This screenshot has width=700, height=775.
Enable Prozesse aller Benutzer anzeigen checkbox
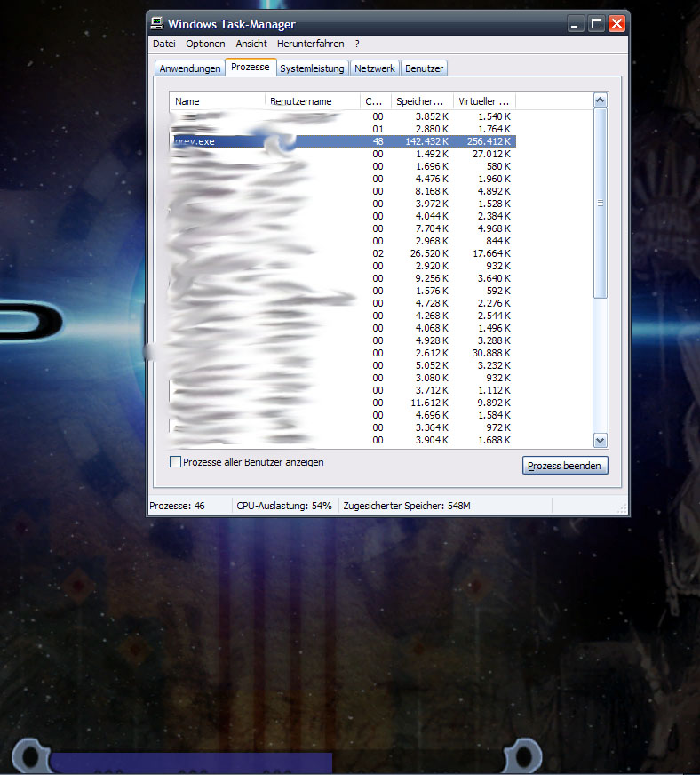175,461
